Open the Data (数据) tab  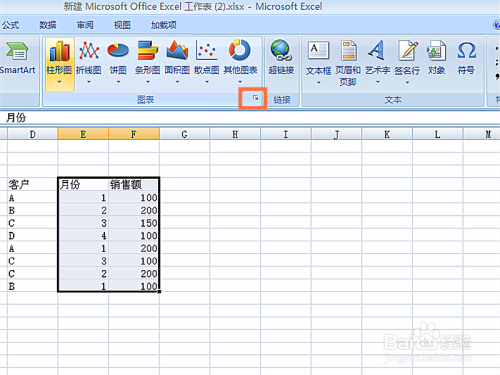click(x=48, y=25)
